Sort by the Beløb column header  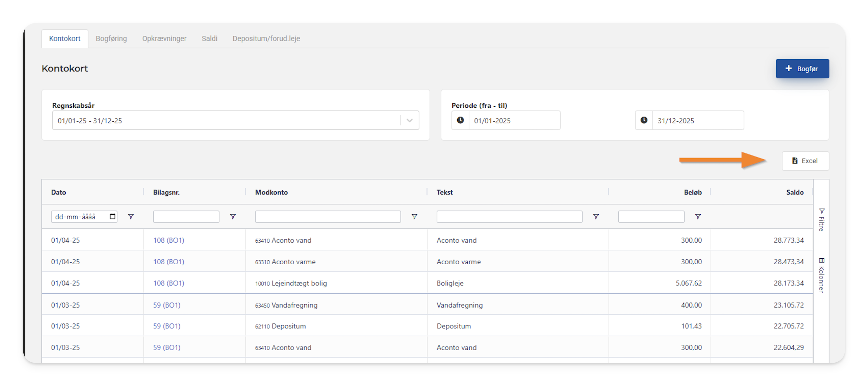tap(692, 192)
